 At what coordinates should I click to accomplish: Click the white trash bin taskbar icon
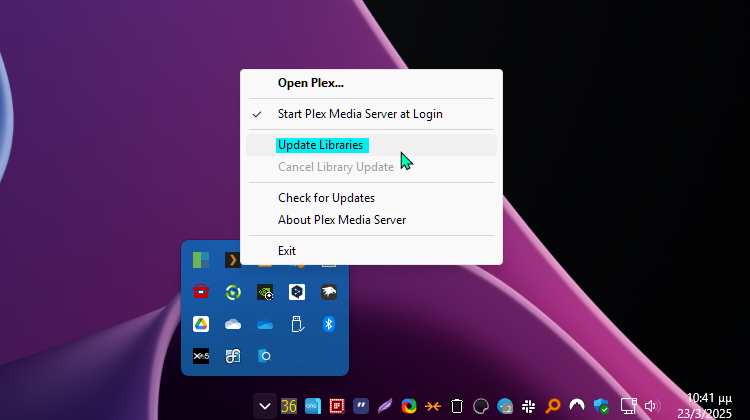click(457, 406)
